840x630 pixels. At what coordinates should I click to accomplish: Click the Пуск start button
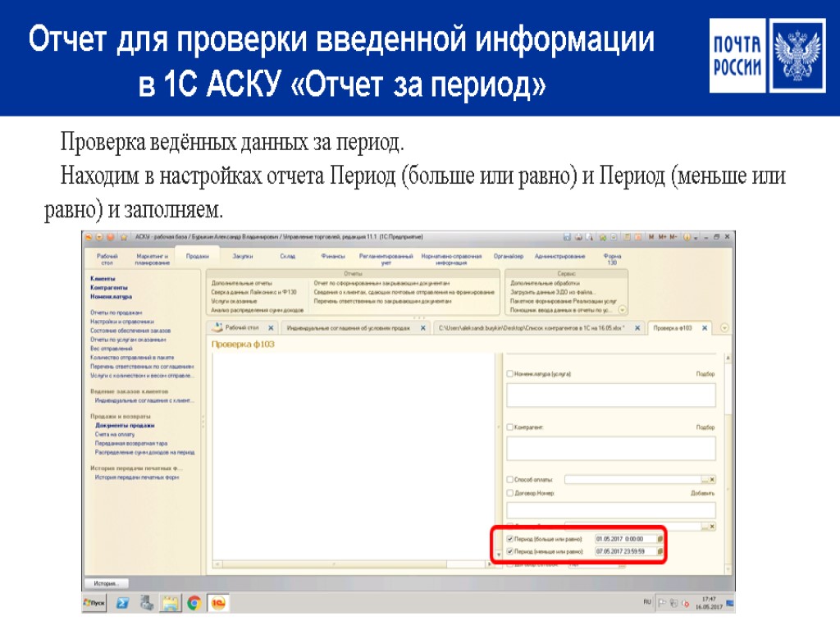pyautogui.click(x=95, y=603)
